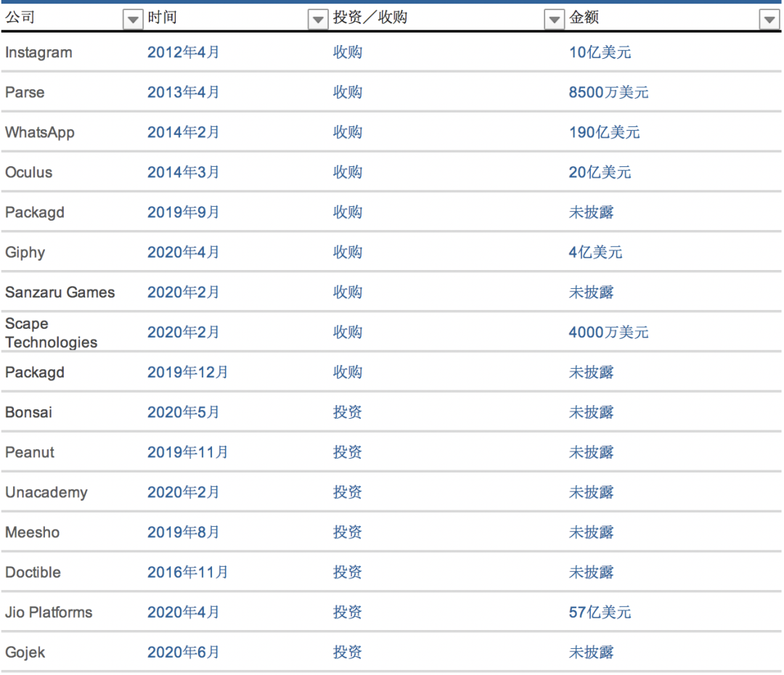Click the 57亿美元 amount for Jio Platforms
This screenshot has width=784, height=675.
(600, 612)
